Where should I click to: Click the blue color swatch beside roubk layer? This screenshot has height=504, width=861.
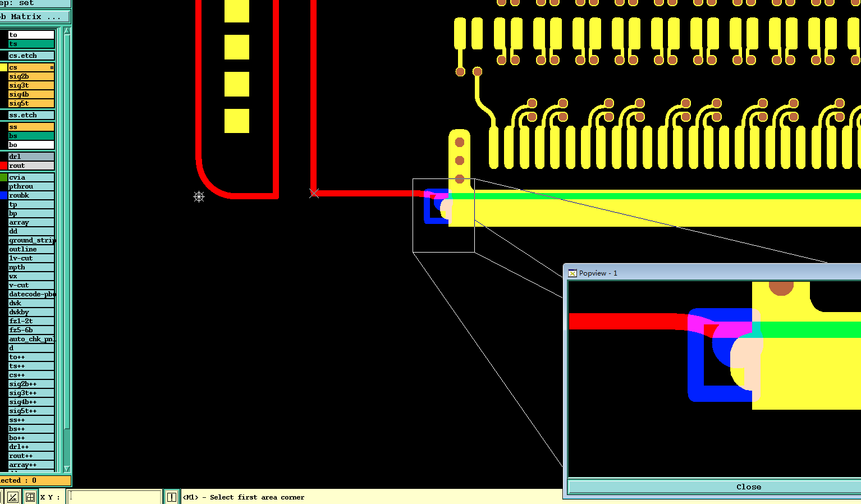click(3, 195)
